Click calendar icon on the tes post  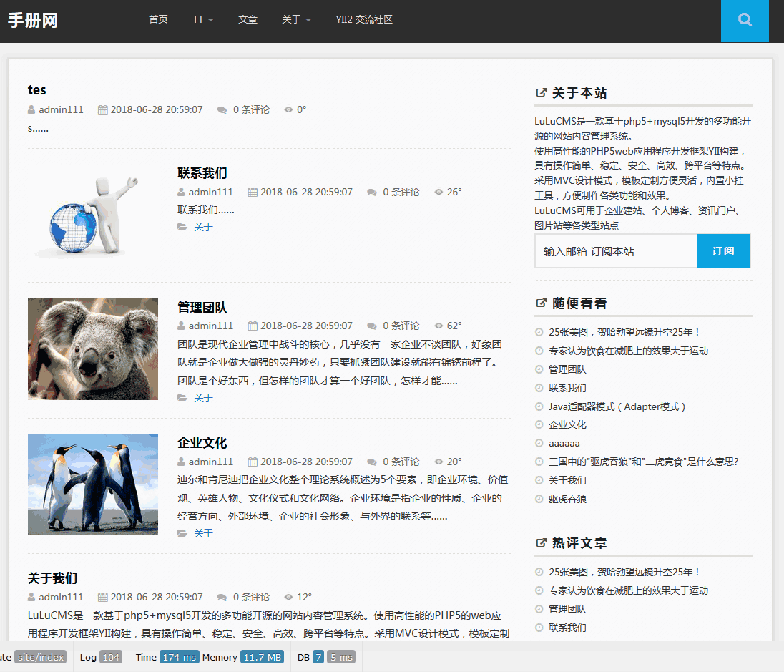pos(103,110)
